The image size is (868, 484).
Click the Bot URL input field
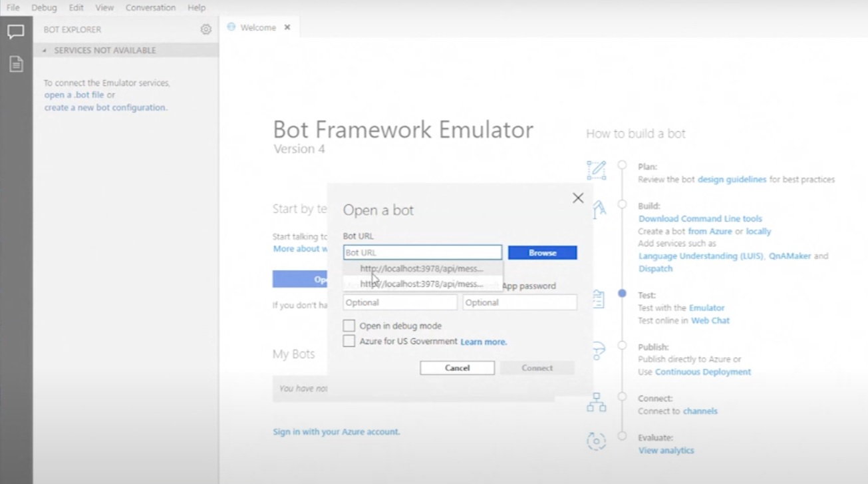[x=422, y=252]
